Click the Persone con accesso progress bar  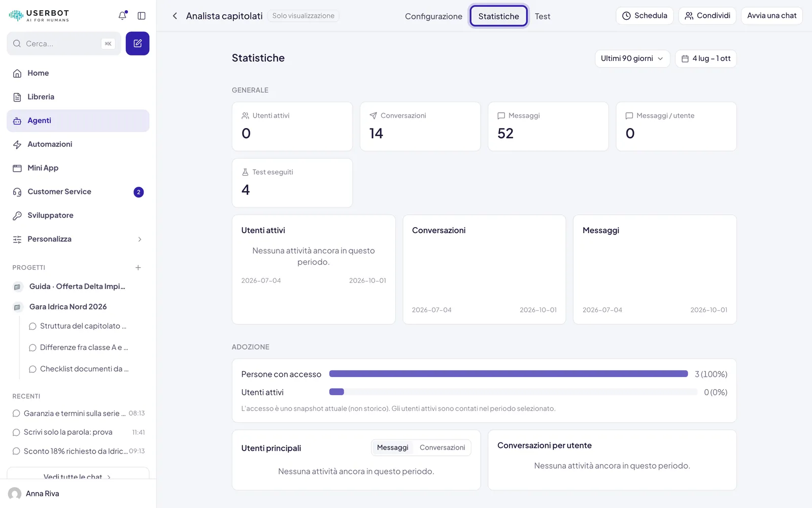(509, 374)
